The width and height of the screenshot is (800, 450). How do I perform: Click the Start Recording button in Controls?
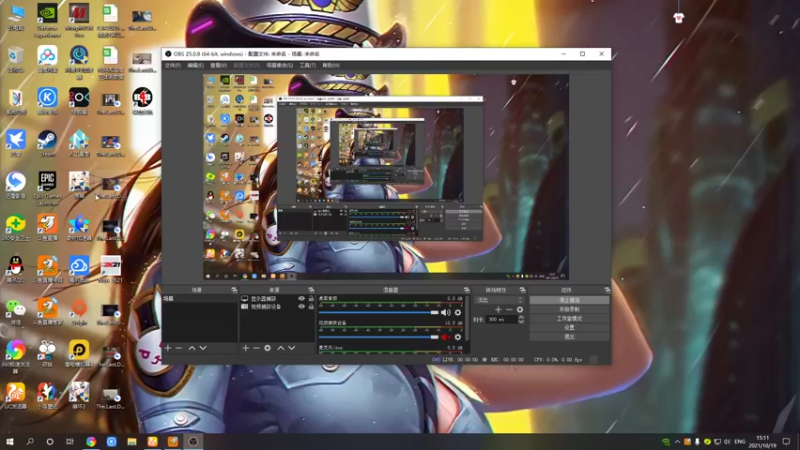pos(569,309)
